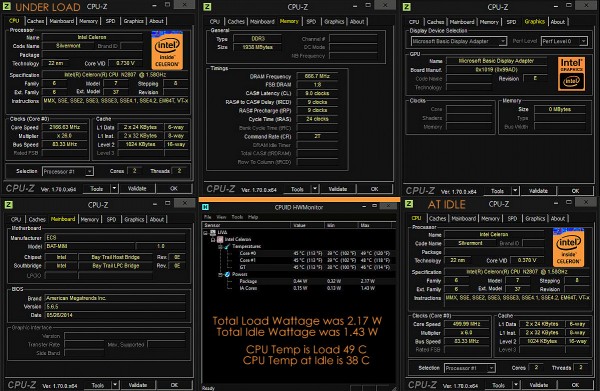The height and width of the screenshot is (391, 600).
Task: Click the Temperatures checkmark icon in HWMonitor
Action: coord(227,246)
